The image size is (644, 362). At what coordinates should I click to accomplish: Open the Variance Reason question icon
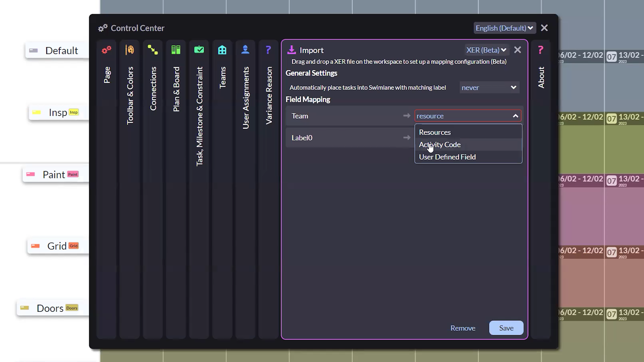(268, 50)
